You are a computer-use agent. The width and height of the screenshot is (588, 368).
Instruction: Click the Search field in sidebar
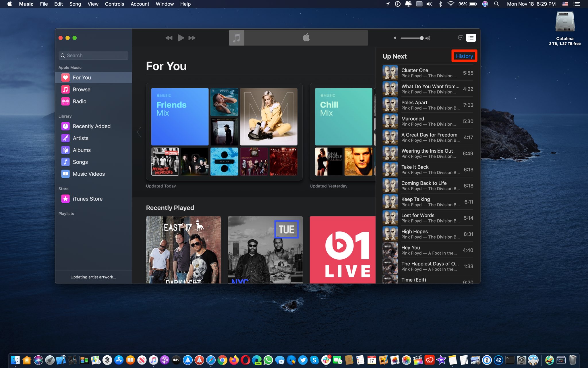click(x=93, y=55)
